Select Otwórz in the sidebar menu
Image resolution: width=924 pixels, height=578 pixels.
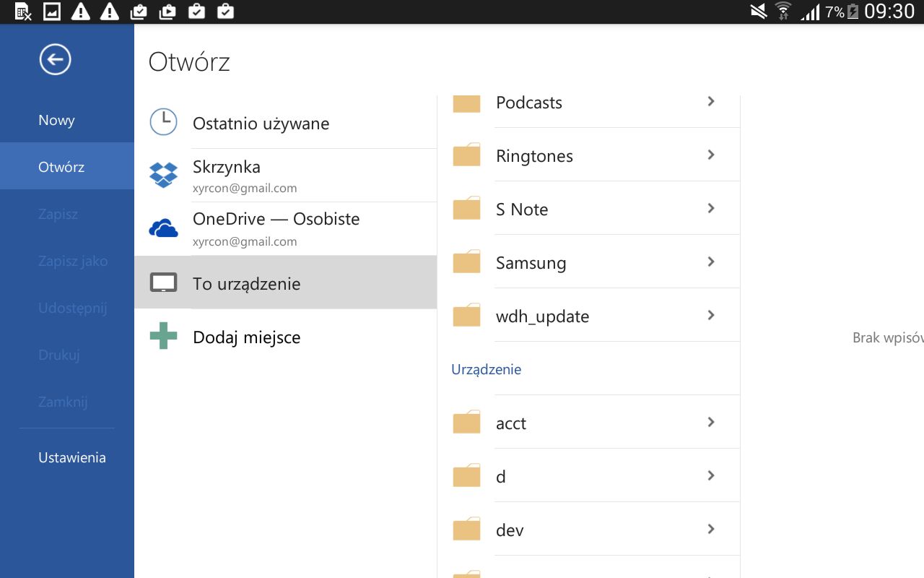tap(61, 167)
